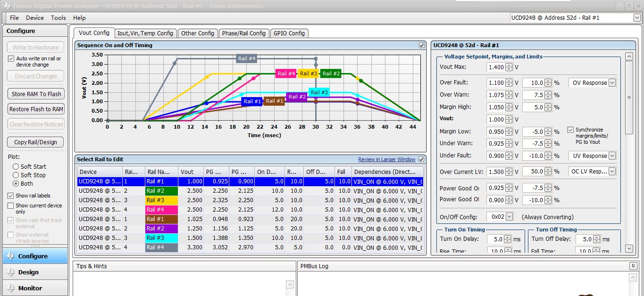Image resolution: width=644 pixels, height=296 pixels.
Task: Toggle the Sequence On and Off Timing checkbox
Action: [422, 45]
